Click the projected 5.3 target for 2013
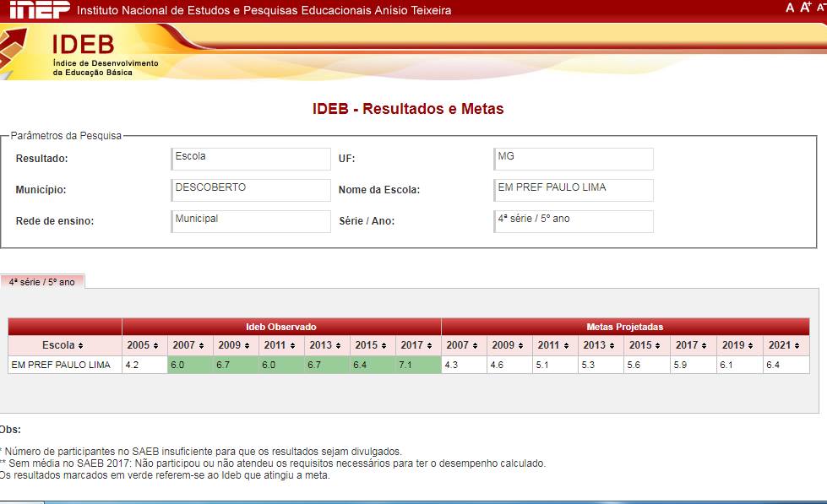Image resolution: width=827 pixels, height=504 pixels. pyautogui.click(x=601, y=365)
